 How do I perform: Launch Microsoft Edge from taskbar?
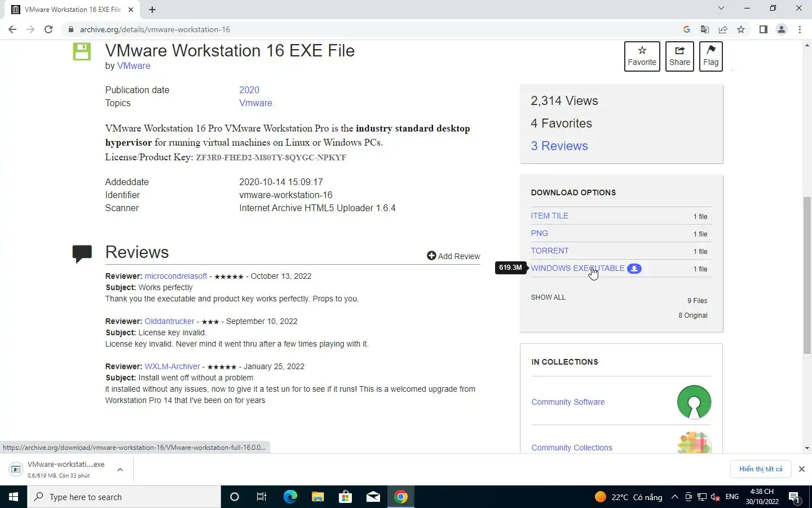(x=290, y=497)
